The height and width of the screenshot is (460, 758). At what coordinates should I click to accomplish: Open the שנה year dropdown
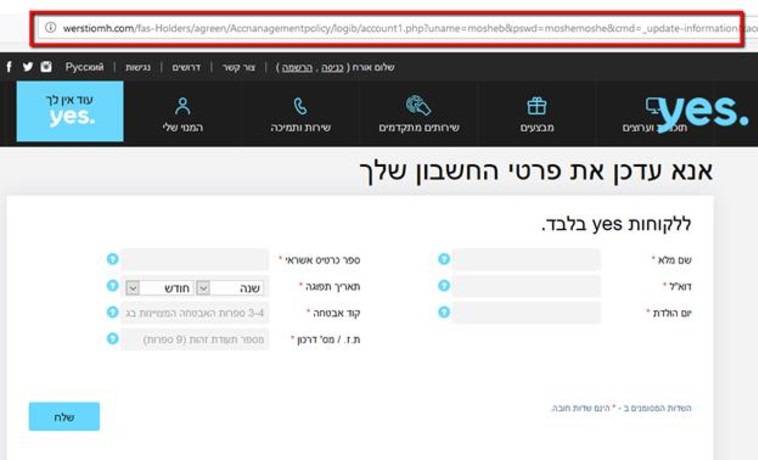point(230,288)
